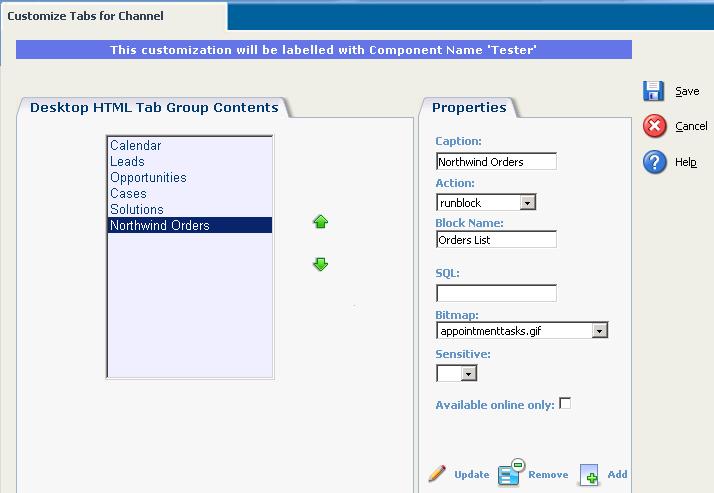Screen dimensions: 714x493
Task: Select Calendar in the tab list
Action: 190,145
